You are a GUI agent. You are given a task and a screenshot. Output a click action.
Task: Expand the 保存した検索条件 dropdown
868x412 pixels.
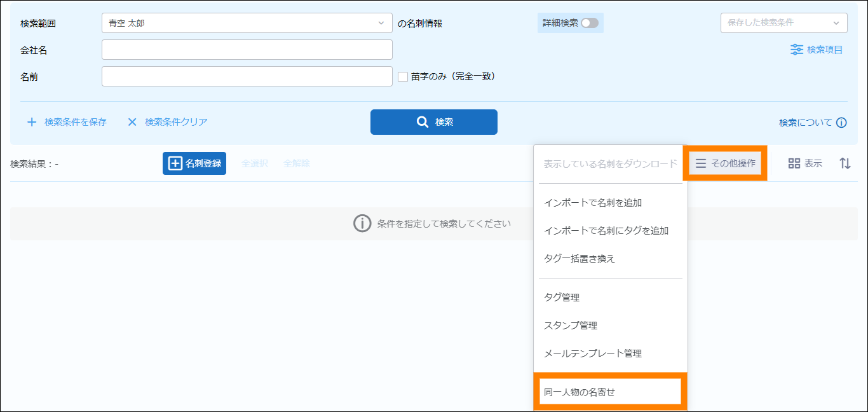[783, 23]
